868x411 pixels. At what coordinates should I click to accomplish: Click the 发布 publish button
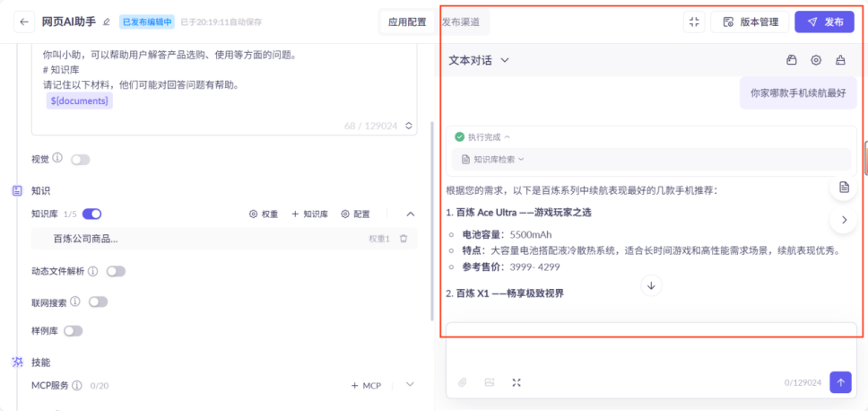[x=825, y=22]
